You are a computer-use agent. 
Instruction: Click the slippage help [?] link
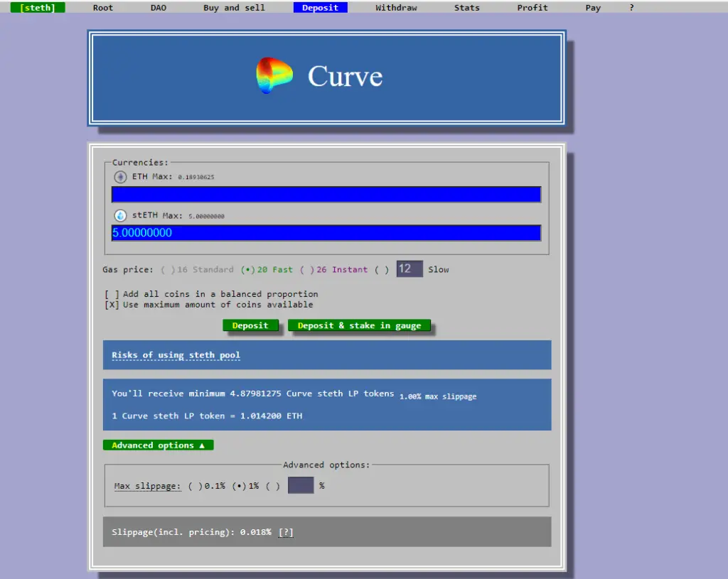pos(286,532)
